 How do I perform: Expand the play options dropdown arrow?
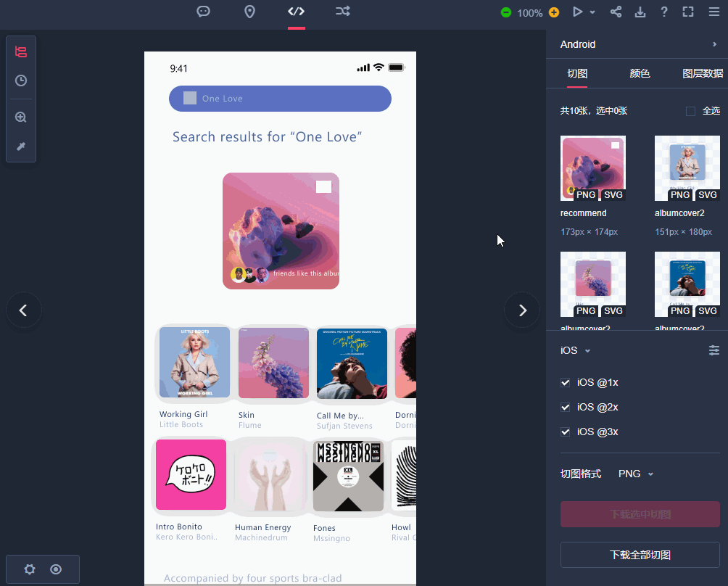pos(592,12)
